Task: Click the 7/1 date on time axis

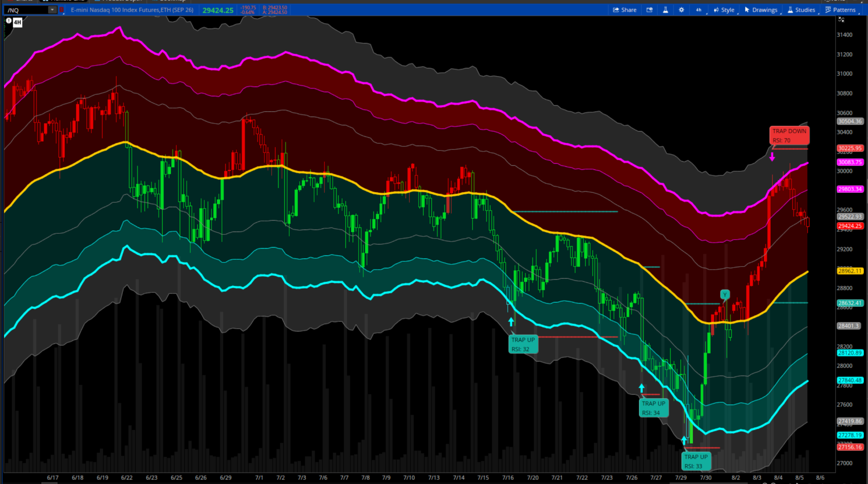Action: (x=259, y=478)
